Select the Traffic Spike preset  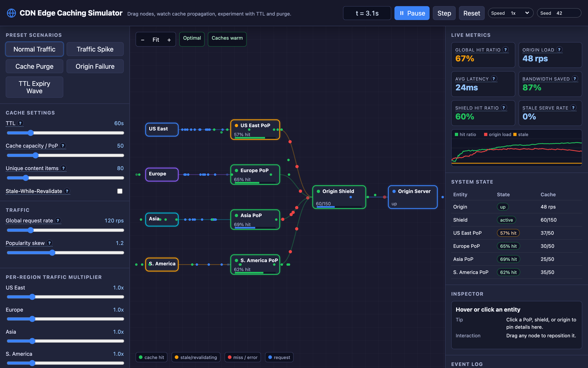click(x=95, y=49)
